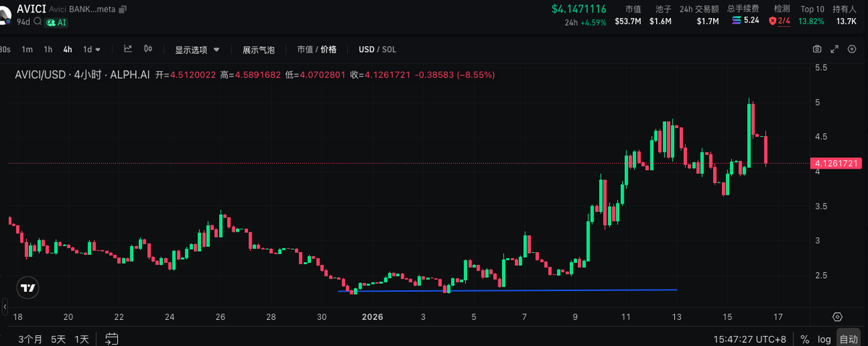Image resolution: width=868 pixels, height=346 pixels.
Task: Click the Solana fee icon
Action: (737, 21)
